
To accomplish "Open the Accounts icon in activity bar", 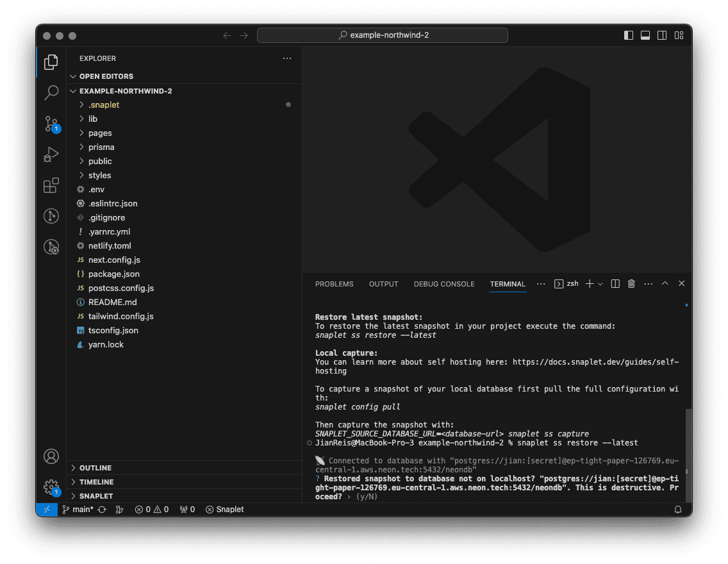I will click(51, 456).
